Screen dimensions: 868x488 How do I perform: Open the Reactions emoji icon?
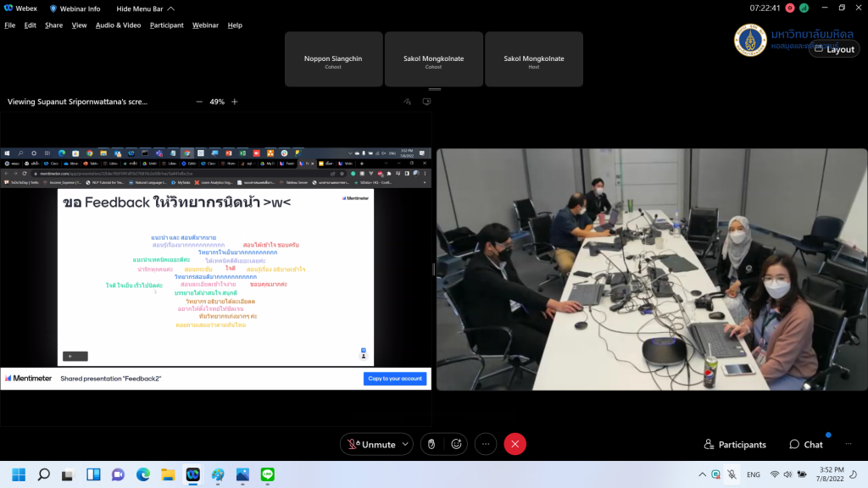click(457, 444)
